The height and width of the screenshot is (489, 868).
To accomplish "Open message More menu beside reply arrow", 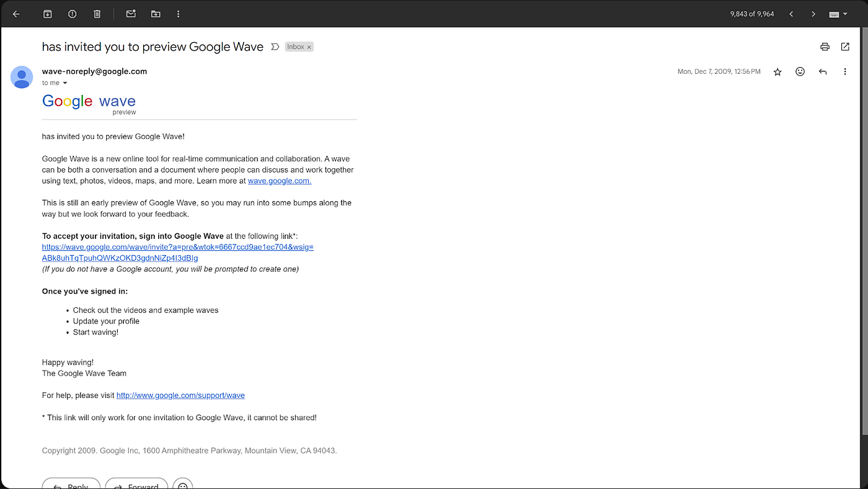I will [x=845, y=72].
